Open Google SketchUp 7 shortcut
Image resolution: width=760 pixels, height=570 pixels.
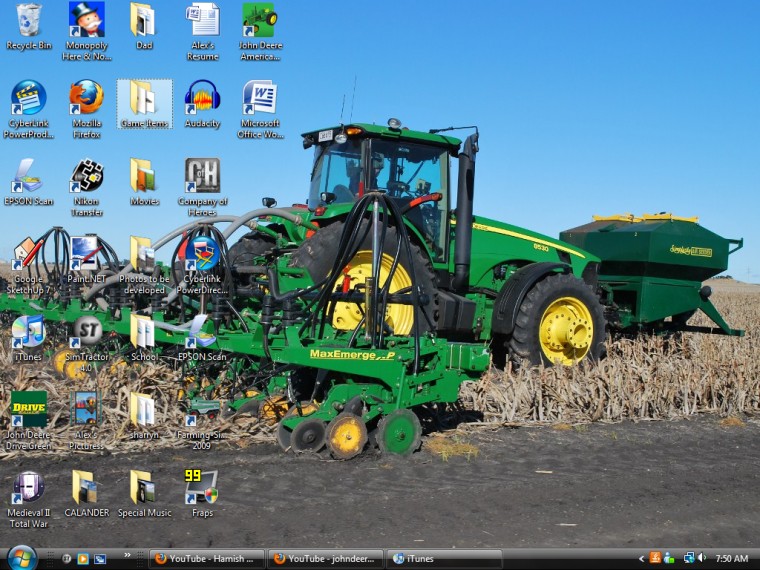point(28,266)
